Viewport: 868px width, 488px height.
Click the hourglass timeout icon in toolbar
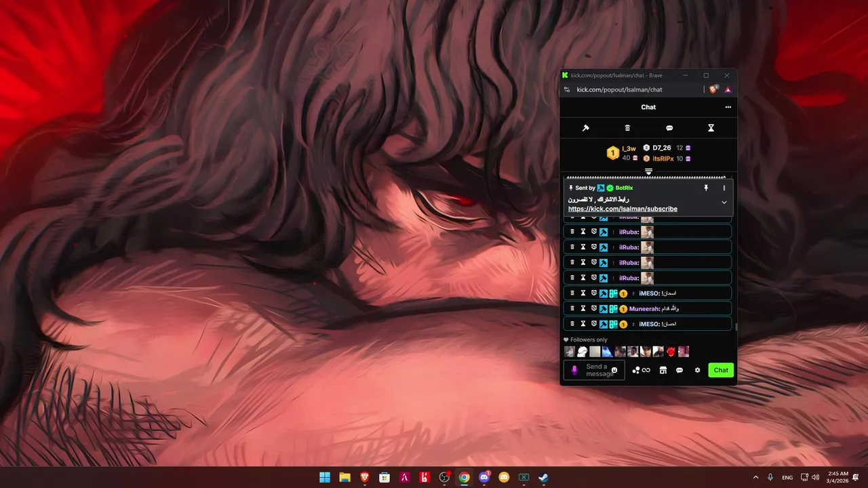(711, 128)
